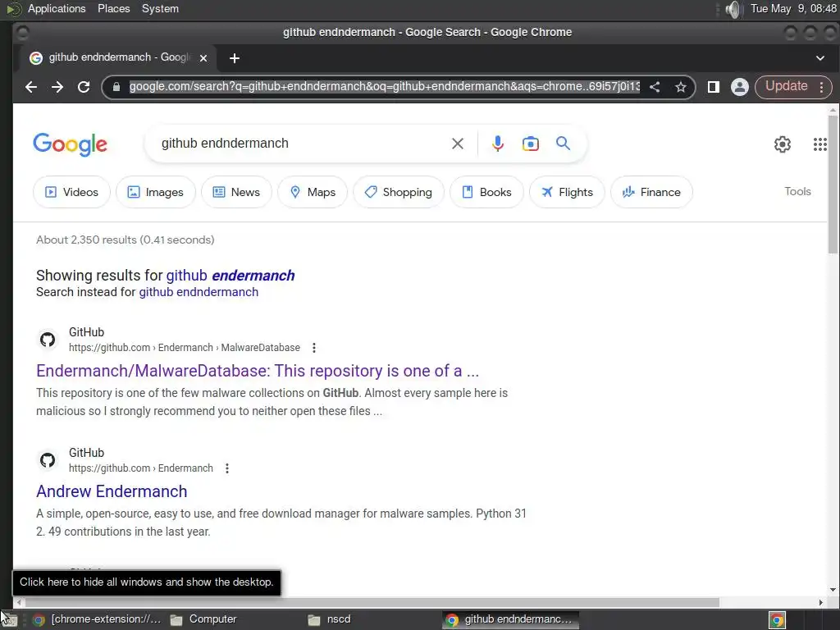Open Google quick settings gear icon
The width and height of the screenshot is (840, 630).
coord(782,144)
